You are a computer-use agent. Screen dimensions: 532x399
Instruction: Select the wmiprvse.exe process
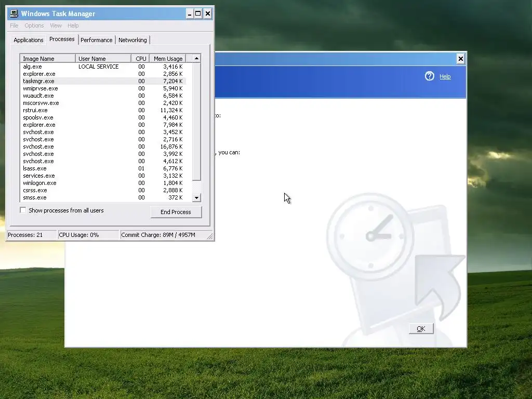tap(103, 88)
